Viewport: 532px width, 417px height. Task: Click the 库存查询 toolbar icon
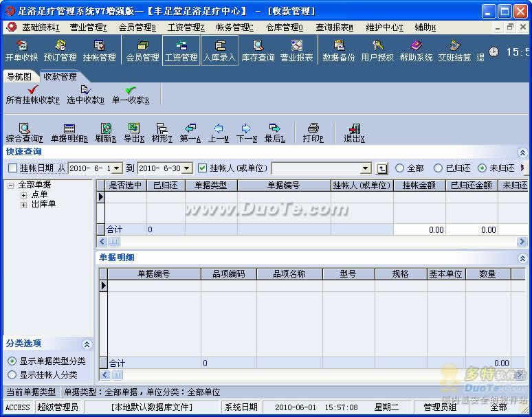pyautogui.click(x=258, y=50)
